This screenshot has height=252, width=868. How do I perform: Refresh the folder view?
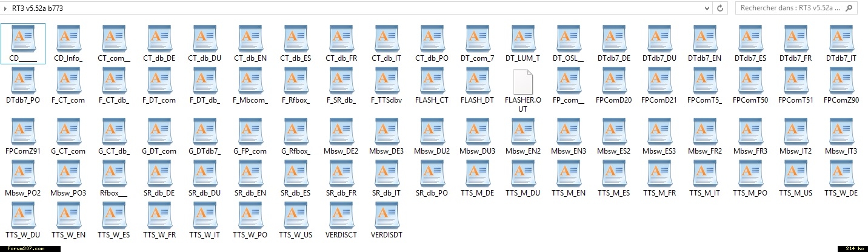pyautogui.click(x=720, y=9)
